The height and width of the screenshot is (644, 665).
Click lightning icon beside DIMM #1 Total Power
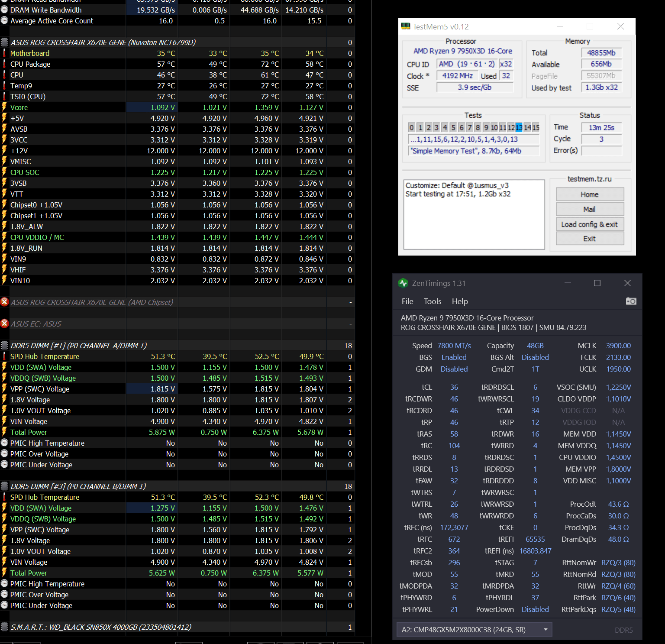(x=4, y=432)
